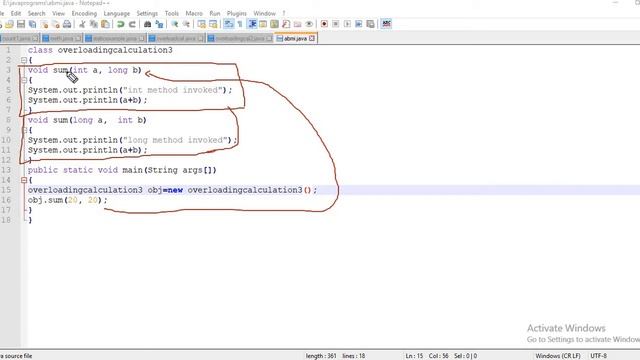Undo the last edit with the green arrow
This screenshot has width=640, height=360.
(x=120, y=24)
